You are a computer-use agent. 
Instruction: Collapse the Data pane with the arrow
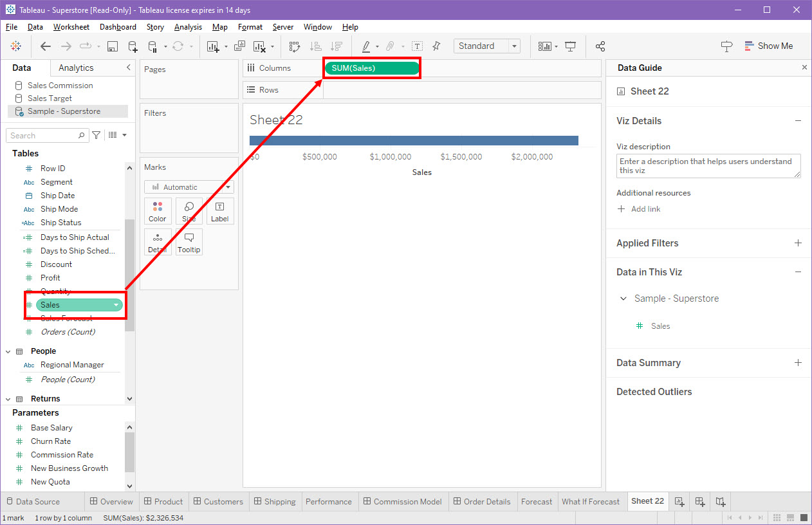[x=128, y=68]
